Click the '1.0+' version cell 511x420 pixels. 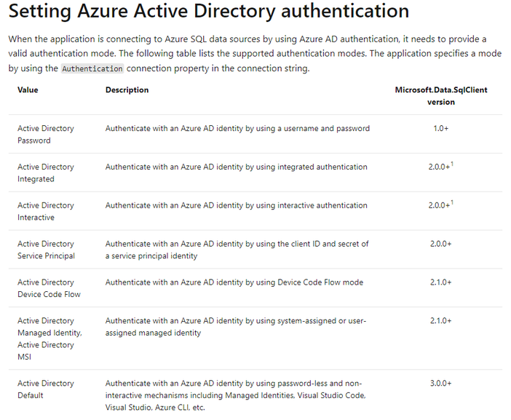(440, 128)
